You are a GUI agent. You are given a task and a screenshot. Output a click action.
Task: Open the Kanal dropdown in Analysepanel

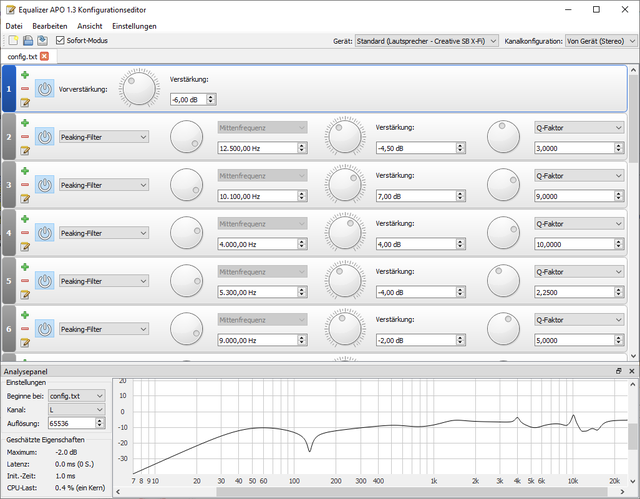coord(77,410)
